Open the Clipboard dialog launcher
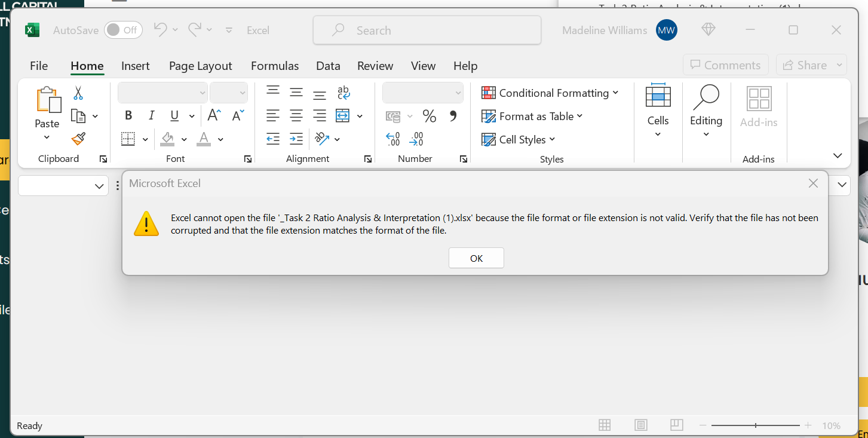The image size is (868, 438). click(x=103, y=159)
